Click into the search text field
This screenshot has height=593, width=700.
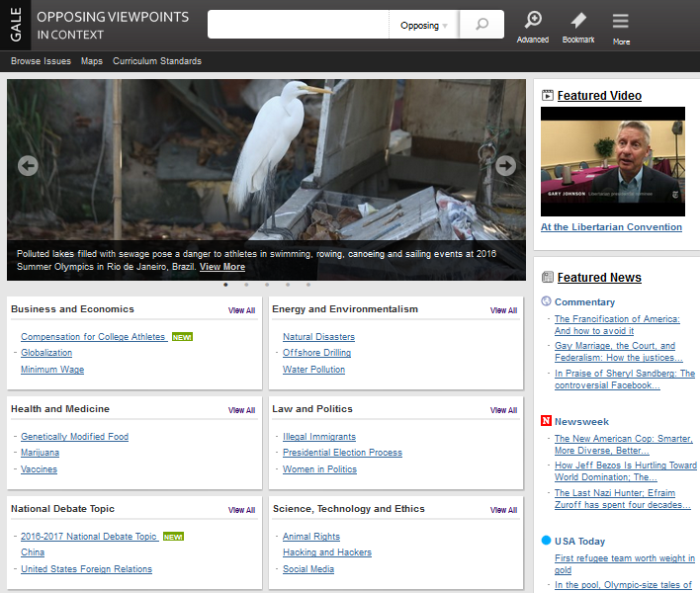[x=298, y=25]
